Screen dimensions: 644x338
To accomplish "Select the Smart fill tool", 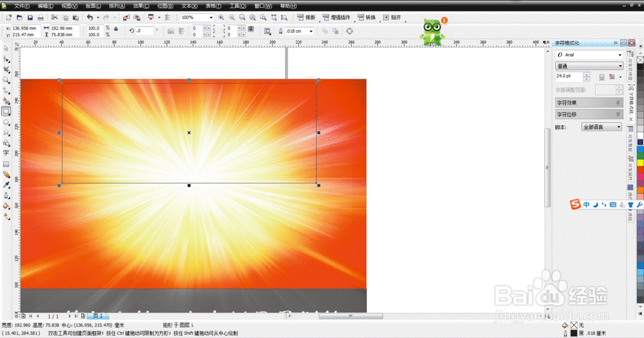I will coord(6,100).
